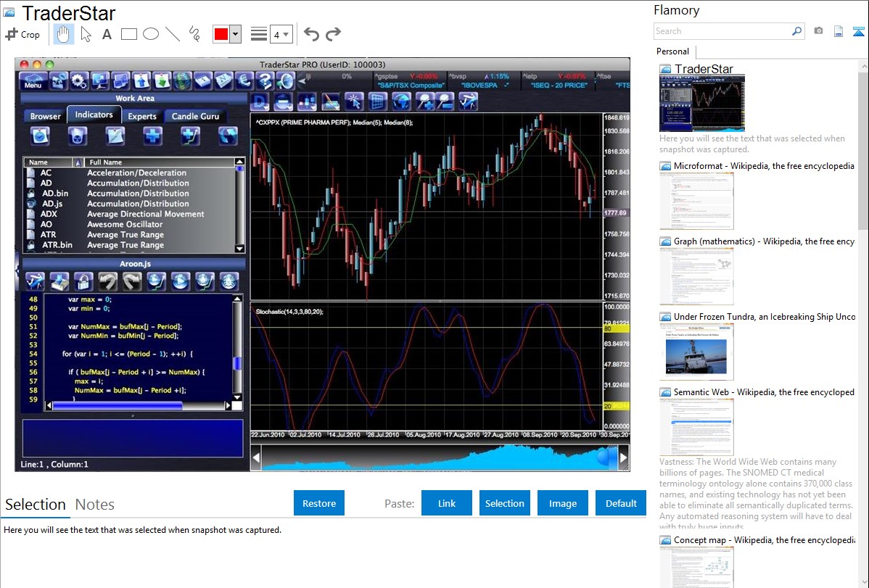Open the Personal tab
Image resolution: width=869 pixels, height=588 pixels.
(x=672, y=51)
